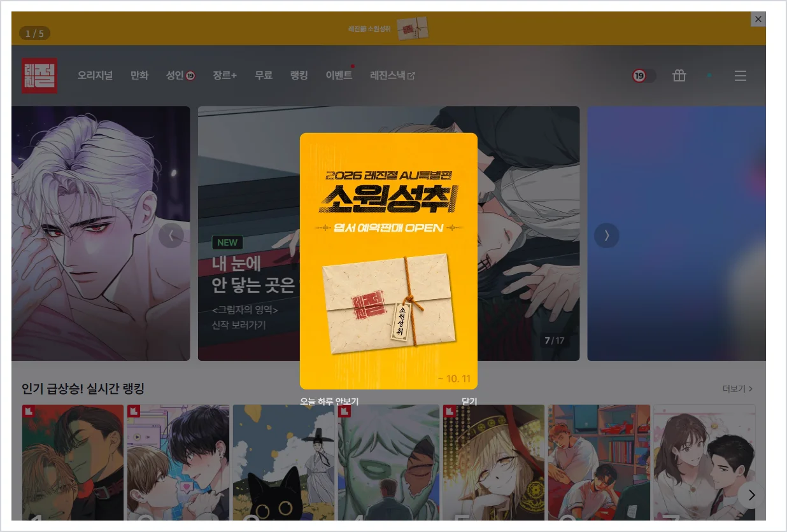Open the top banner envelope image

click(413, 29)
